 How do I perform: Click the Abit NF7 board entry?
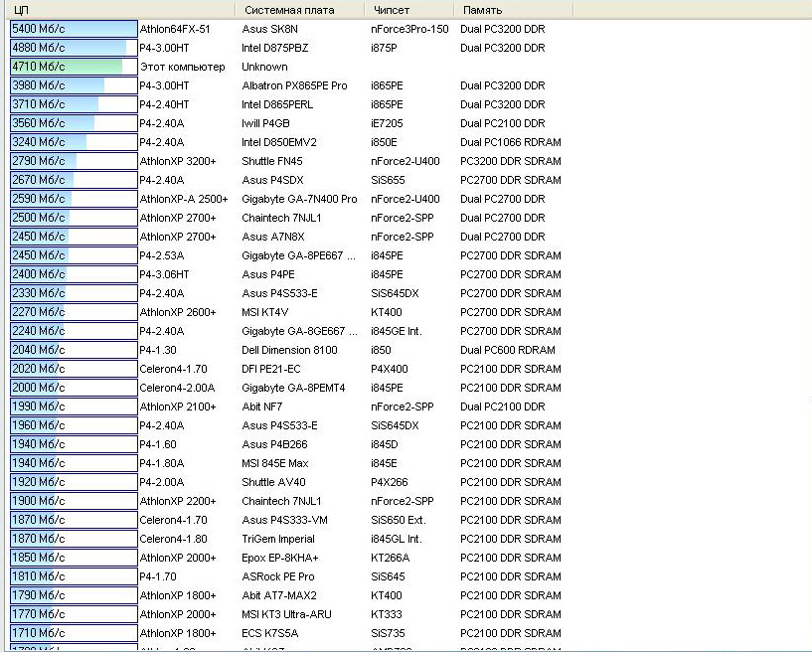[x=262, y=407]
